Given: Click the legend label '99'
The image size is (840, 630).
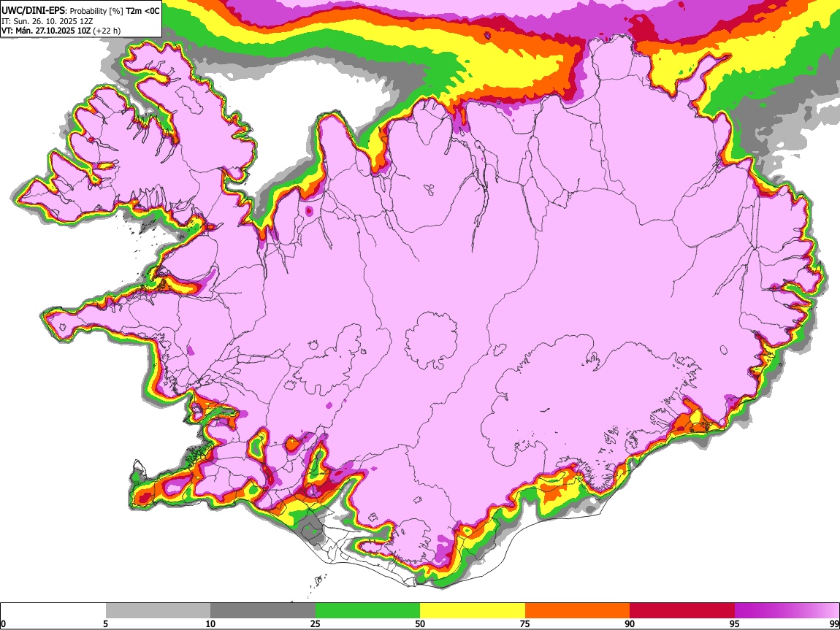Looking at the screenshot, I should [x=833, y=624].
